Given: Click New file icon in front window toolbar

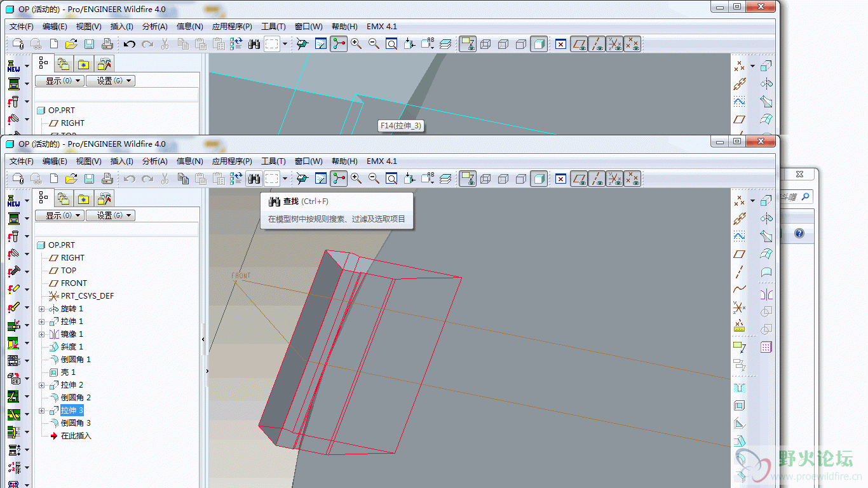Looking at the screenshot, I should click(54, 179).
